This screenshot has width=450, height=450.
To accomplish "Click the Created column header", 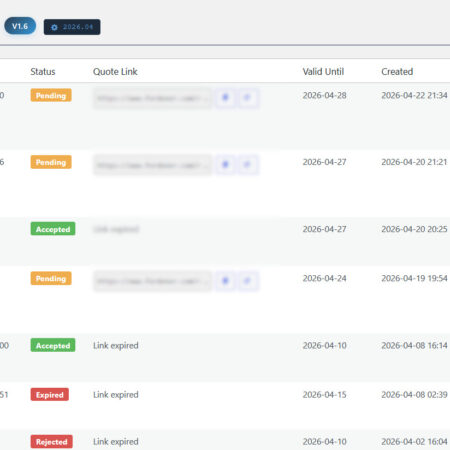I will coord(397,72).
